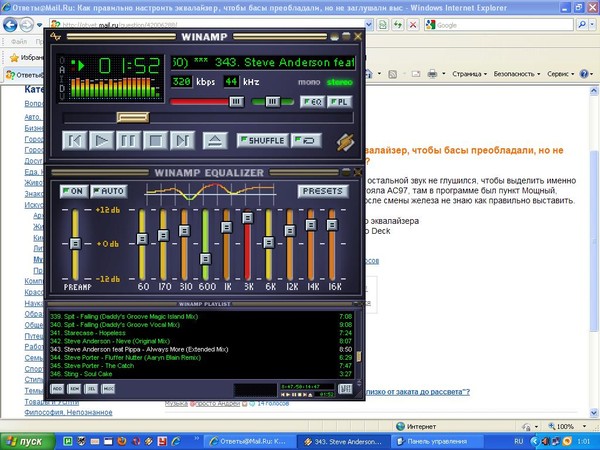Screen dimensions: 600x450
Task: Select playlist track 341 Starecase - Hopeless
Action: (x=201, y=333)
